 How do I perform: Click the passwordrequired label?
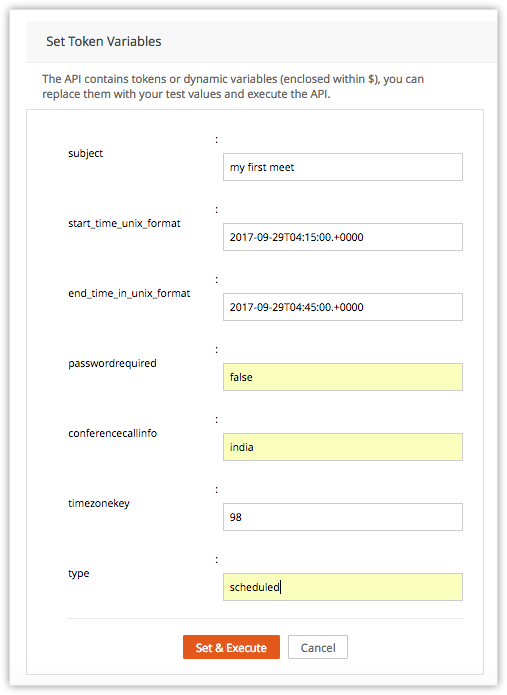point(112,363)
